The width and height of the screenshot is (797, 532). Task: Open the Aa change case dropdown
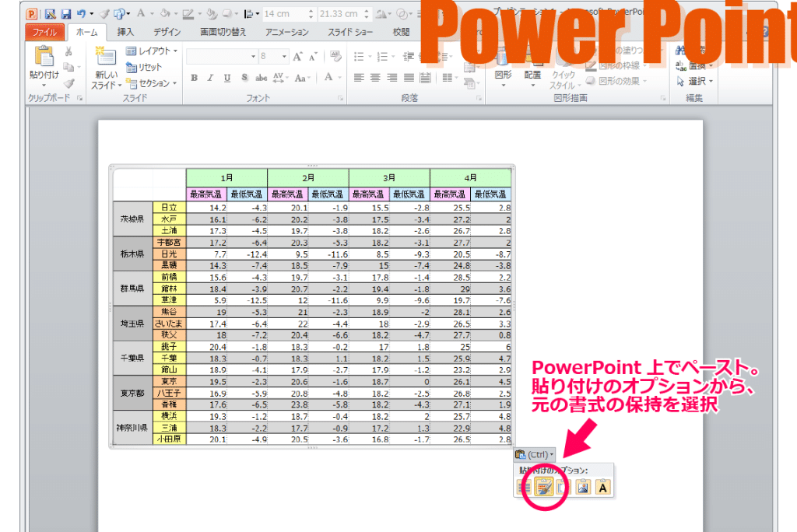pyautogui.click(x=301, y=78)
